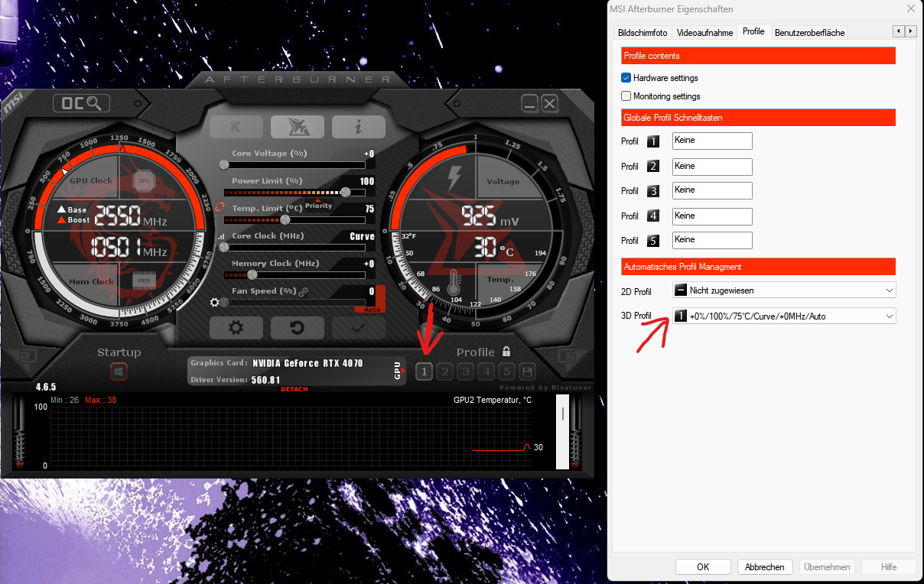Click the Profil 4 hotkey field
This screenshot has width=924, height=584.
pyautogui.click(x=712, y=216)
